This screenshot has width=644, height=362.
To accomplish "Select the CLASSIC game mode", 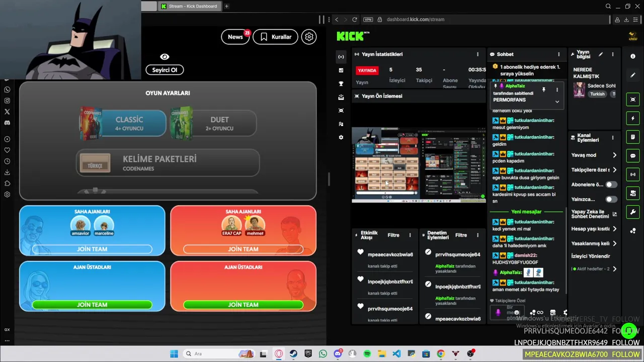I will 124,123.
